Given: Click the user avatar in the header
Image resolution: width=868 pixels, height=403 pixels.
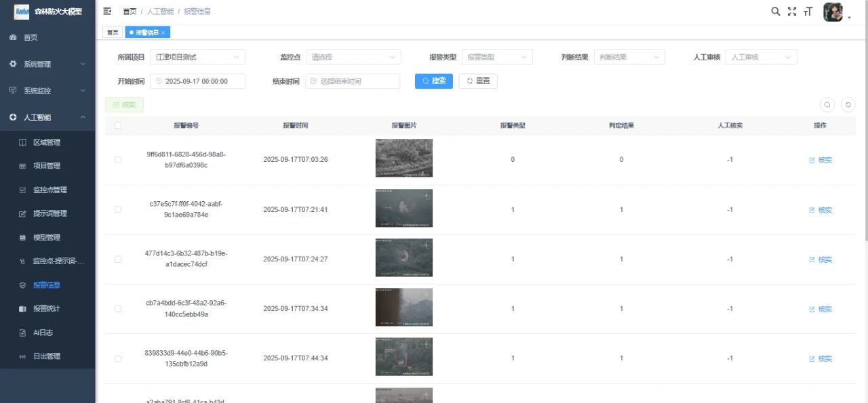Looking at the screenshot, I should 833,12.
